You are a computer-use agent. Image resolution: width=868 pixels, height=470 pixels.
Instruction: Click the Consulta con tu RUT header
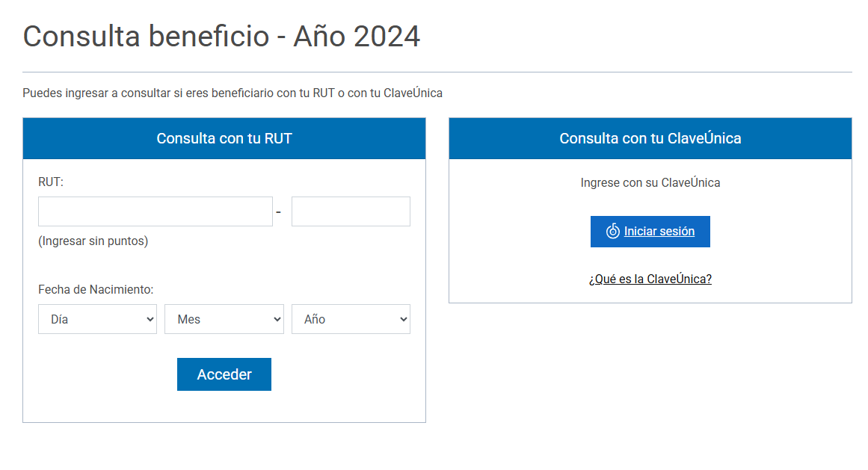click(224, 138)
